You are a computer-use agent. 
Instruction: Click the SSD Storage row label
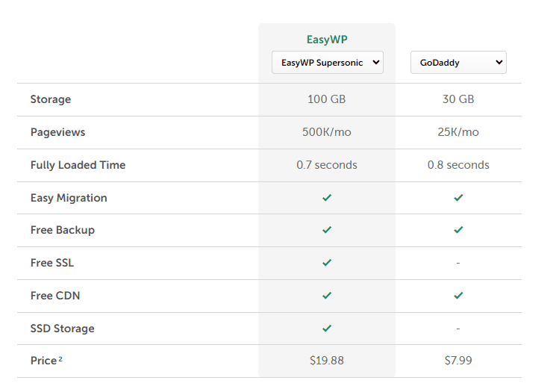click(63, 329)
